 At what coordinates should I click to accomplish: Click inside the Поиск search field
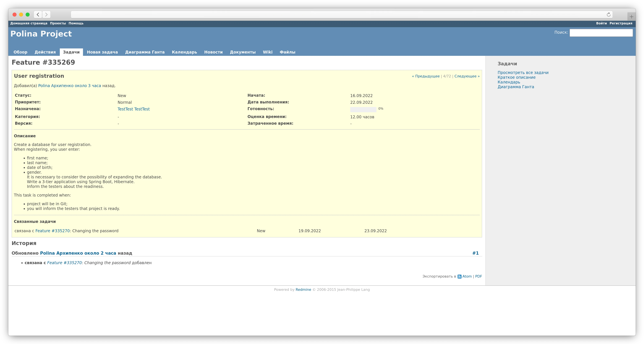click(x=601, y=33)
